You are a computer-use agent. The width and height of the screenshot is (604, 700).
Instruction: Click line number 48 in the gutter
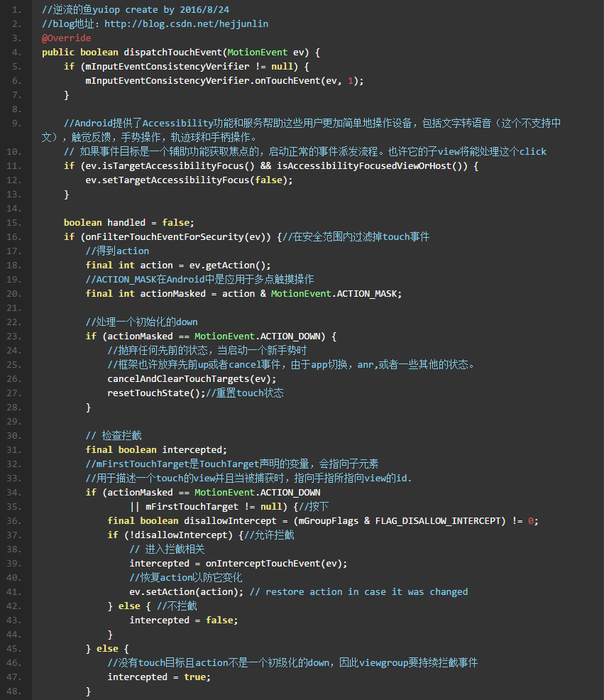pyautogui.click(x=16, y=691)
